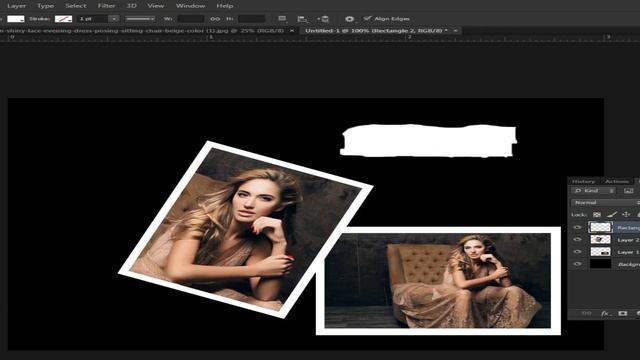Click the shape Fill color swatch
This screenshot has width=640, height=360.
[16, 19]
